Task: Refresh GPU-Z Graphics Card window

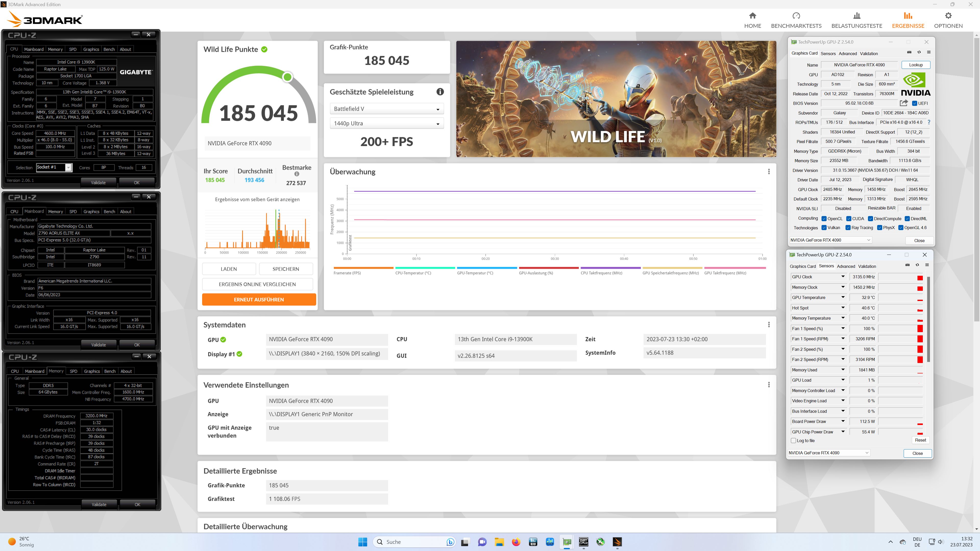Action: (919, 52)
